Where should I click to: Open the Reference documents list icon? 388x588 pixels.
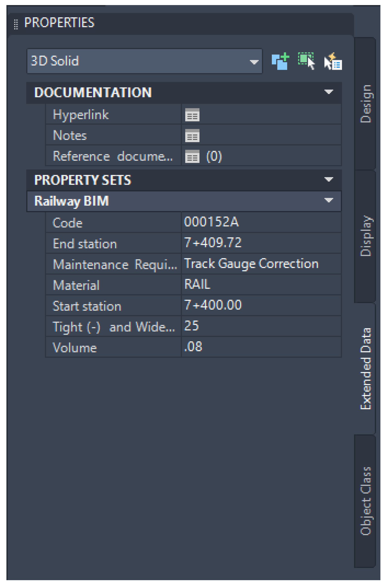tap(192, 156)
